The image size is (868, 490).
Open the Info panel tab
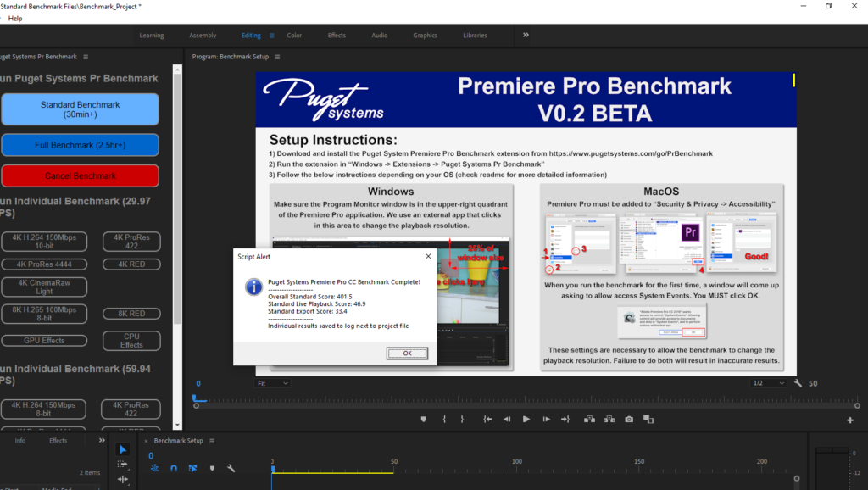click(x=20, y=441)
